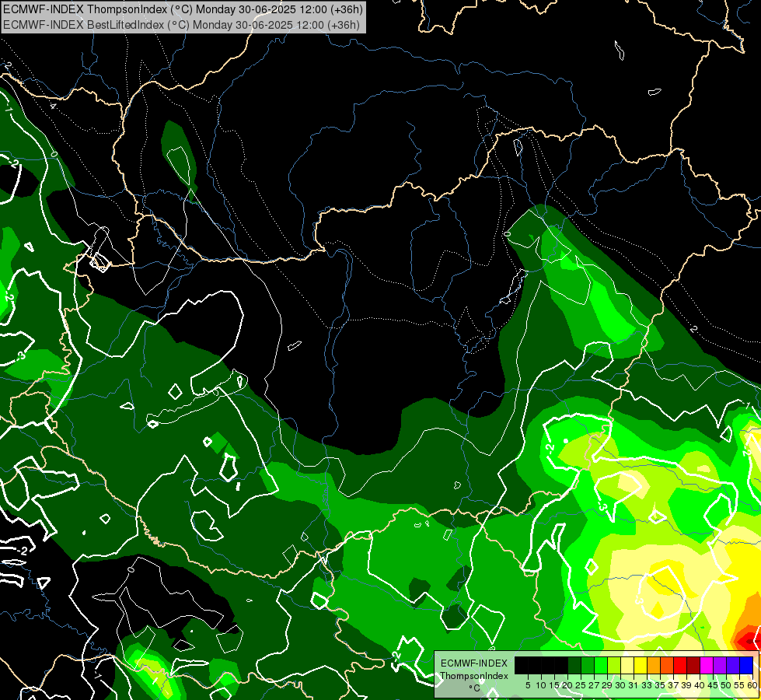Select the blue 55-60 legend swatch
This screenshot has width=761, height=700.
(746, 665)
